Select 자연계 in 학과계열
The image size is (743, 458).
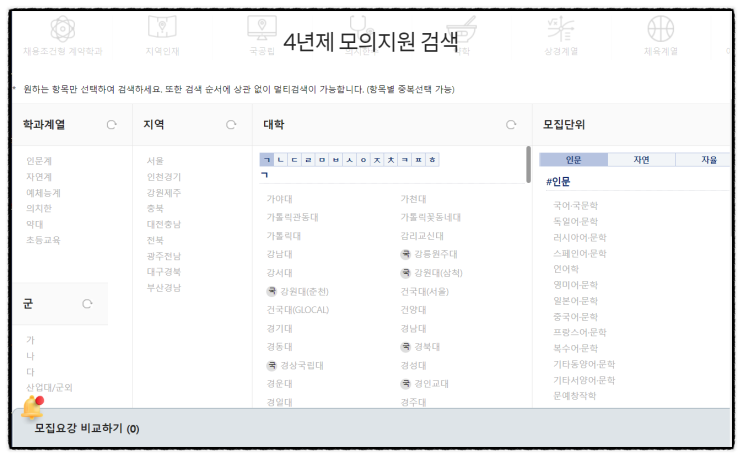click(39, 177)
